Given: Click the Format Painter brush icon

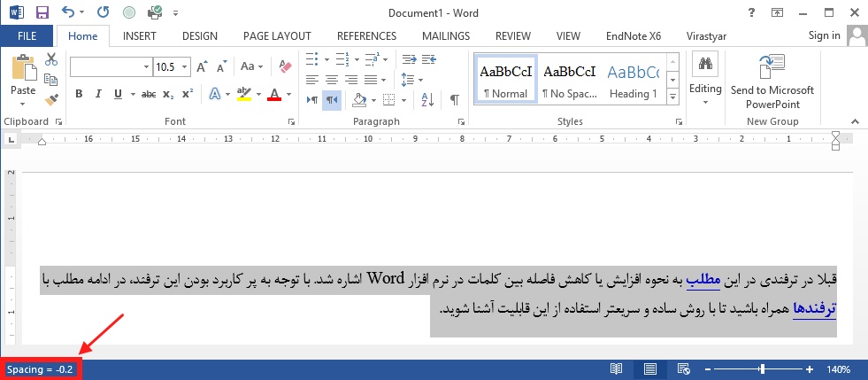Looking at the screenshot, I should point(51,99).
